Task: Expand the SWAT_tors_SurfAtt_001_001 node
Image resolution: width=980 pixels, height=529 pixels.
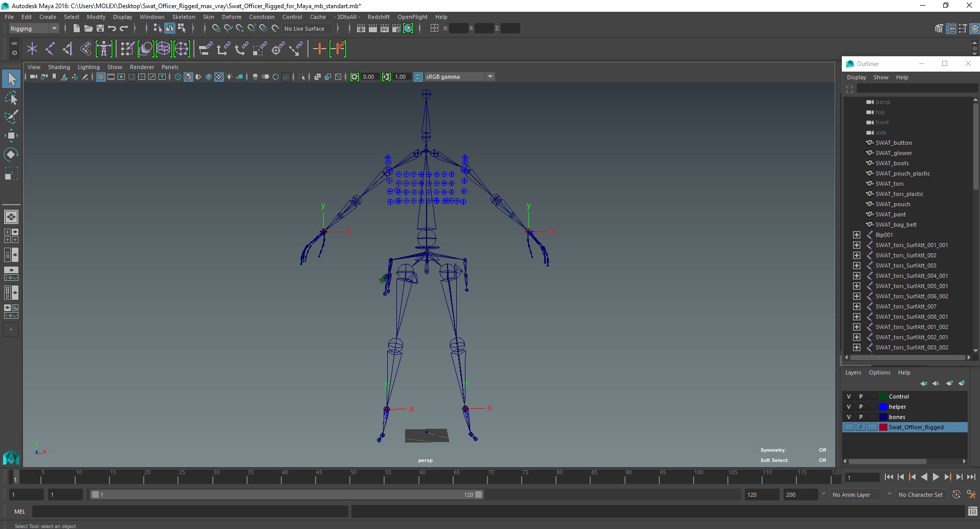Action: pyautogui.click(x=857, y=245)
